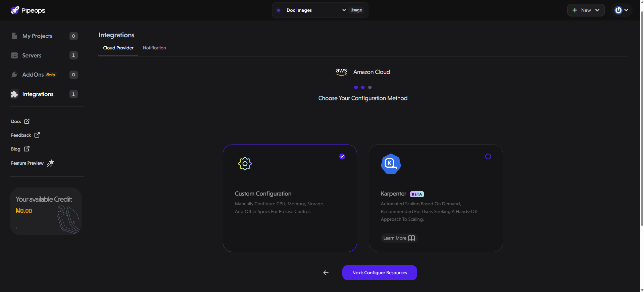Expand the New dropdown chevron
The height and width of the screenshot is (292, 644).
597,10
